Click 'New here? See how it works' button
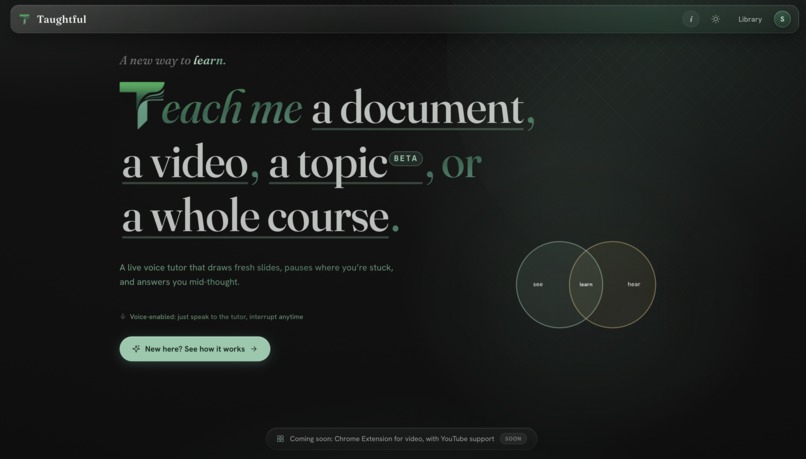The image size is (806, 459). coord(195,349)
